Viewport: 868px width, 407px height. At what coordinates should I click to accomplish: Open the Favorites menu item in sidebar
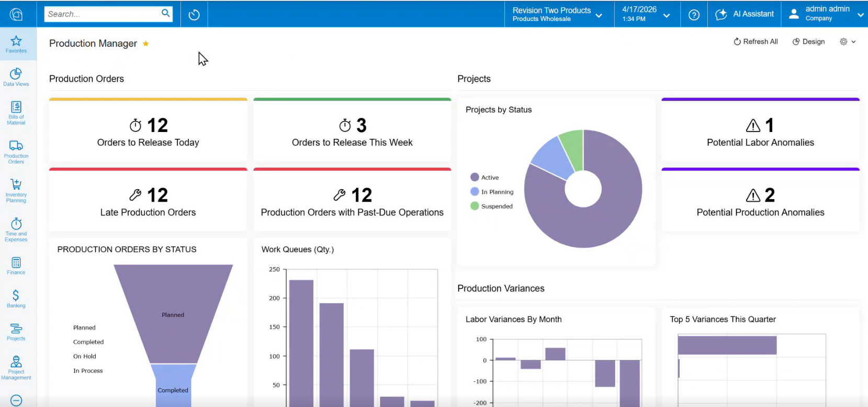[x=16, y=44]
